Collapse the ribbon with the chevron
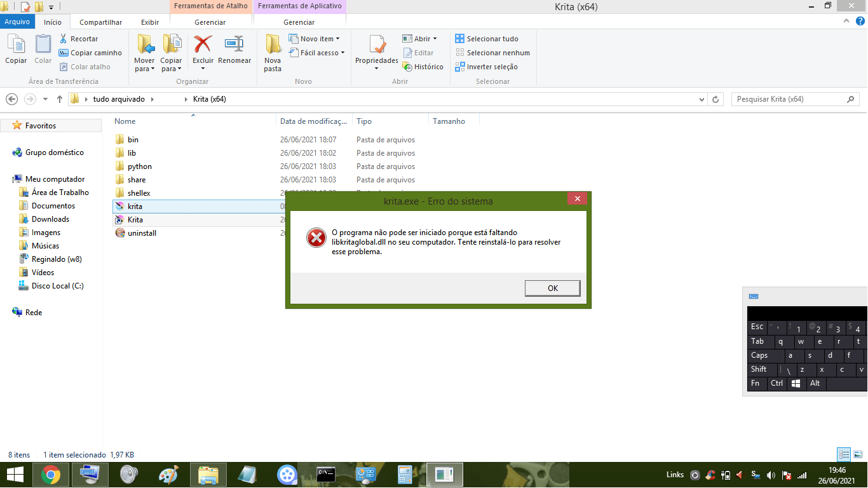Viewport: 868px width, 488px height. (846, 20)
